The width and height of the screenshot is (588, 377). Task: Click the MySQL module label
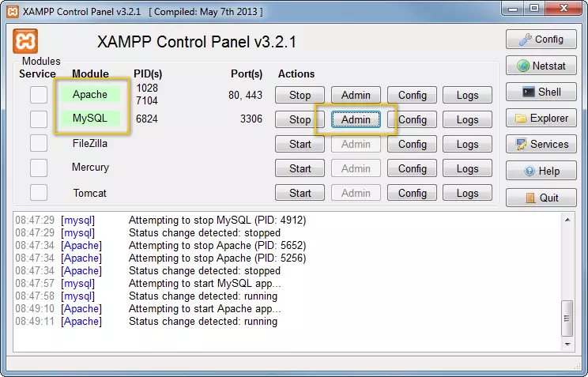(x=90, y=119)
